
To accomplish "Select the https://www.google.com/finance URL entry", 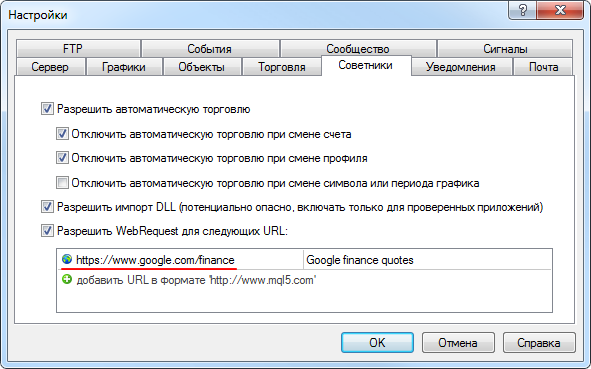I will (155, 260).
